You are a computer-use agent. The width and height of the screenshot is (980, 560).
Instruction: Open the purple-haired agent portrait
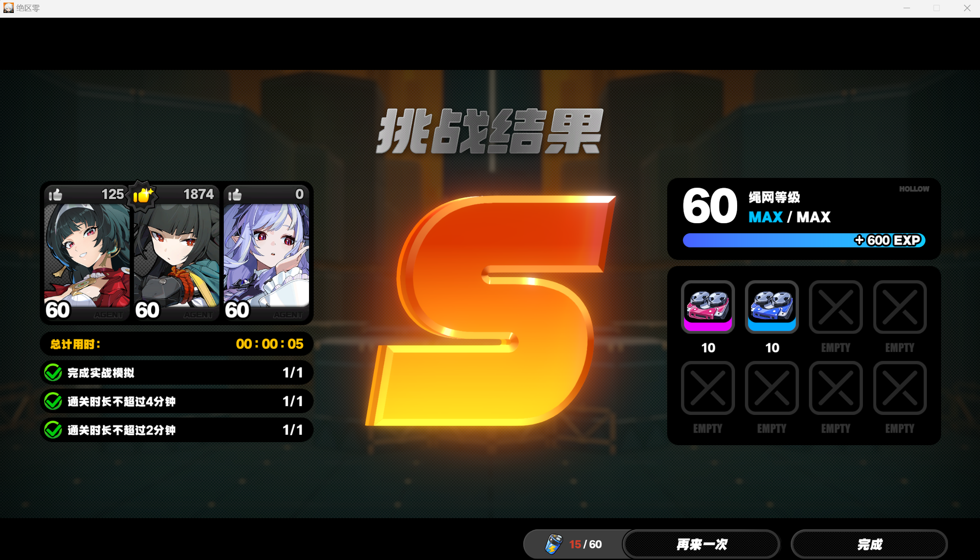(266, 255)
